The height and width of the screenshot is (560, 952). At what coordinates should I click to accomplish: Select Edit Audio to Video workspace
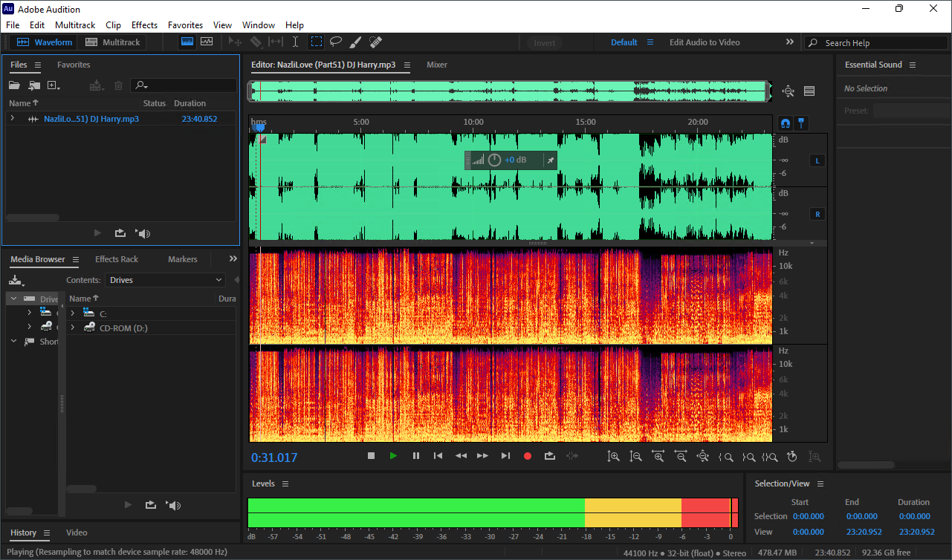[x=705, y=42]
